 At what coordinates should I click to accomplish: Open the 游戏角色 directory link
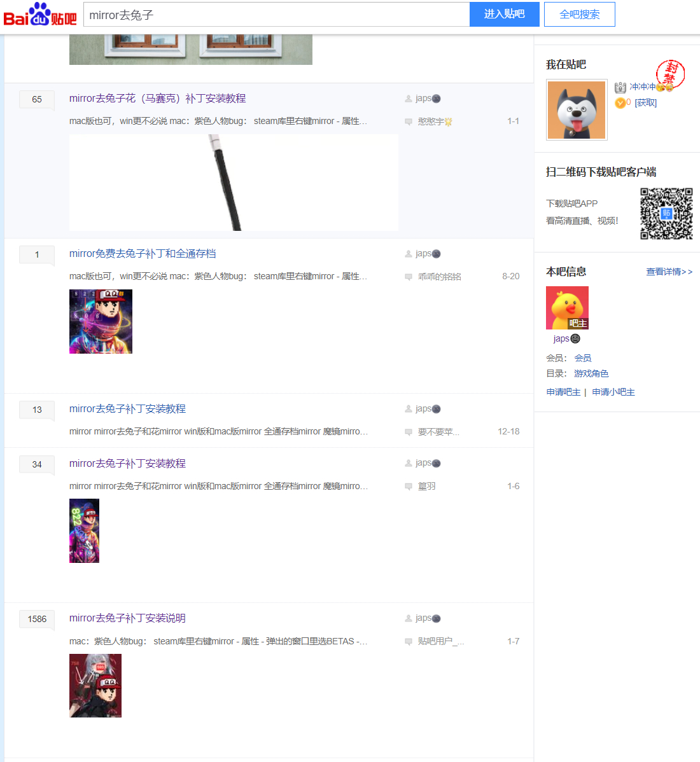tap(591, 373)
